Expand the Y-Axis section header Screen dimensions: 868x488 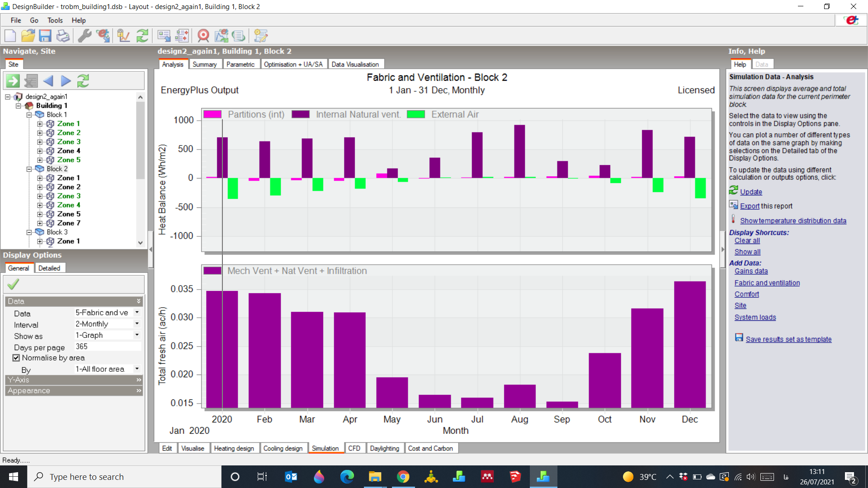pyautogui.click(x=74, y=380)
